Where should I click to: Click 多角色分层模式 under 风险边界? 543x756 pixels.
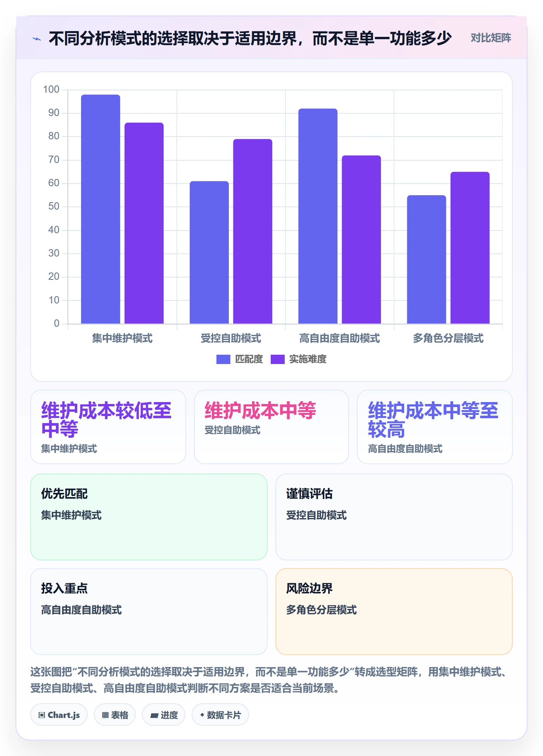[322, 610]
